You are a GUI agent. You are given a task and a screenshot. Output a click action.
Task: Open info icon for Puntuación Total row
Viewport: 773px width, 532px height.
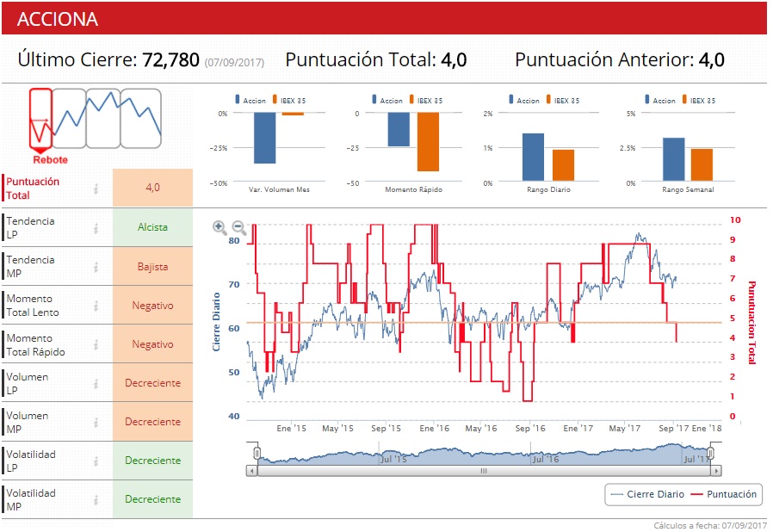[96, 189]
